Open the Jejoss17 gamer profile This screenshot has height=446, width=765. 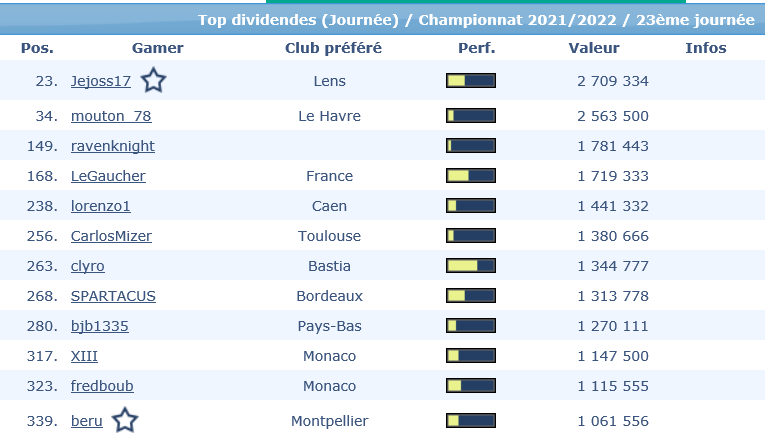click(101, 81)
